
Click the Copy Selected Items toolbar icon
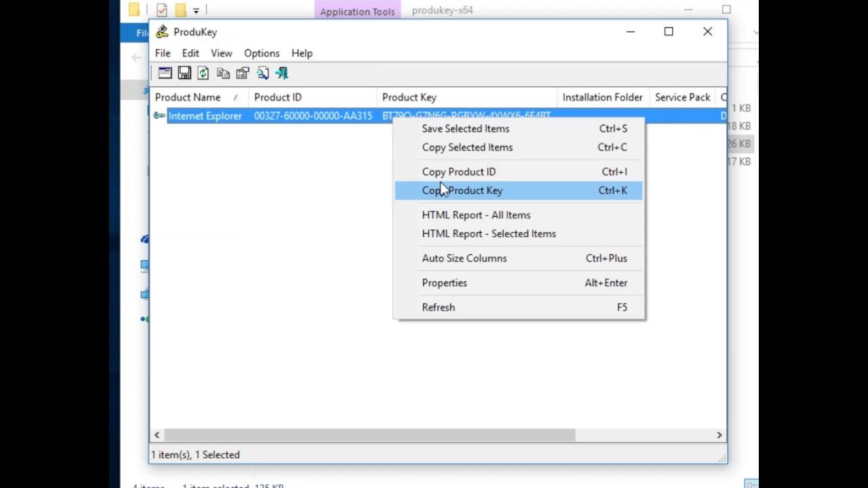click(223, 73)
